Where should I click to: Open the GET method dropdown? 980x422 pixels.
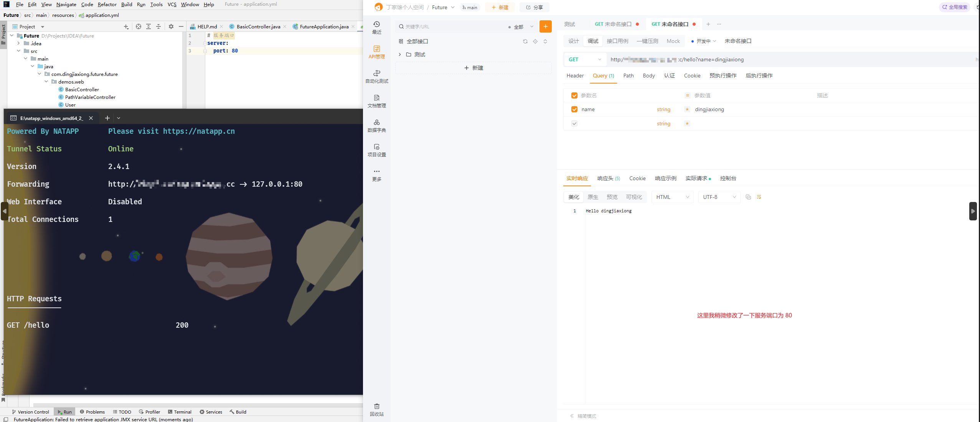pos(585,59)
